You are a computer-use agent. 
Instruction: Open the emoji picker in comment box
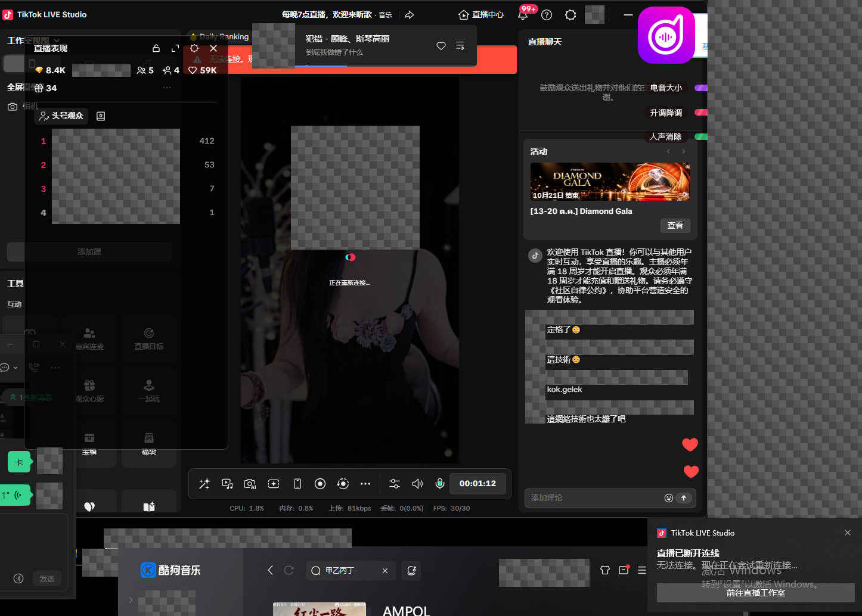click(669, 498)
